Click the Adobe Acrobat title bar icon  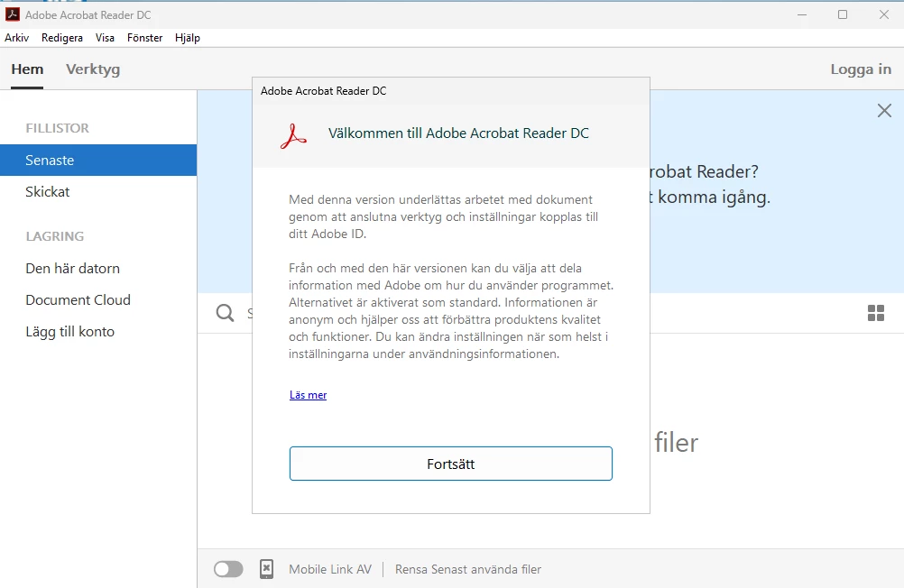click(12, 14)
